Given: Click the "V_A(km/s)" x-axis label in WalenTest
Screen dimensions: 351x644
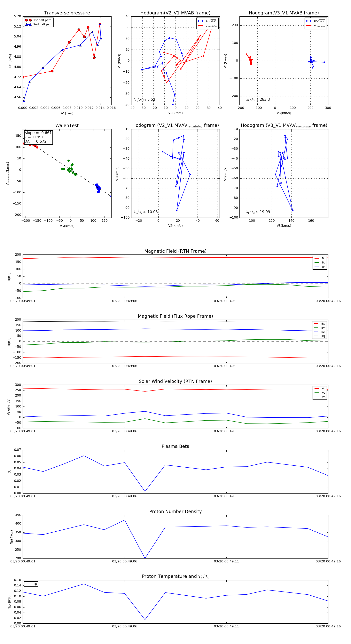Looking at the screenshot, I should 67,226.
